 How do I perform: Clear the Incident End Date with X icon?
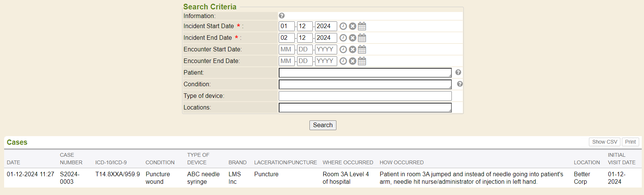[353, 38]
